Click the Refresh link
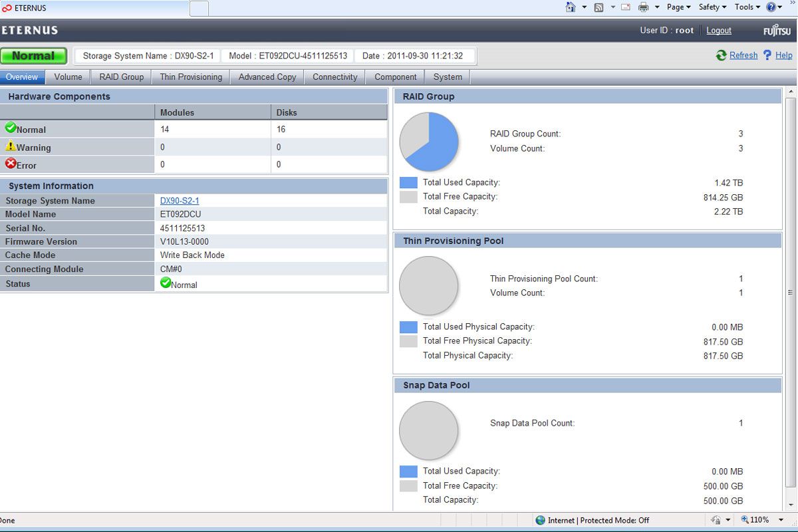Image resolution: width=798 pixels, height=532 pixels. click(x=743, y=55)
